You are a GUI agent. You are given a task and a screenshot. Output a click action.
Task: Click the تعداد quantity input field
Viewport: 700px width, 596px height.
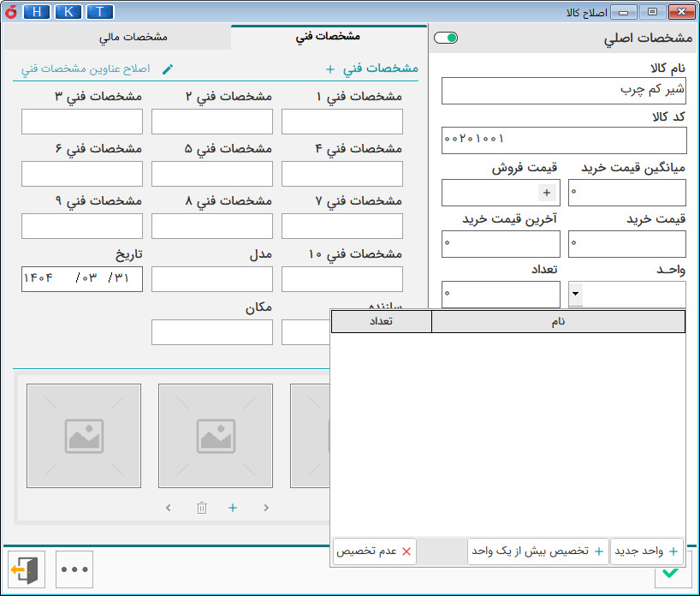click(x=501, y=295)
